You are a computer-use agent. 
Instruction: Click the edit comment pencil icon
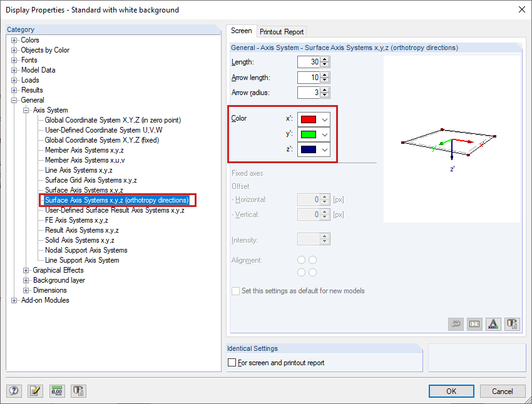coord(35,390)
